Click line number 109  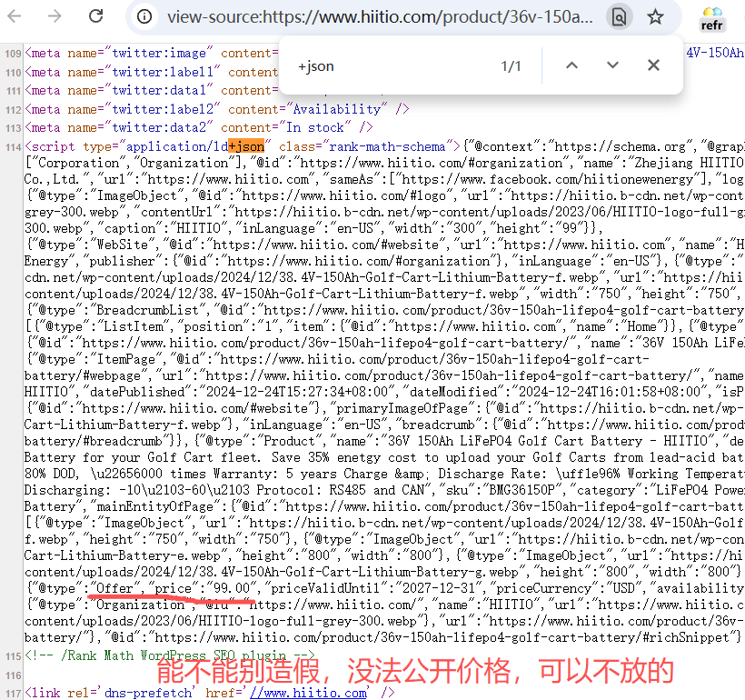click(x=14, y=54)
